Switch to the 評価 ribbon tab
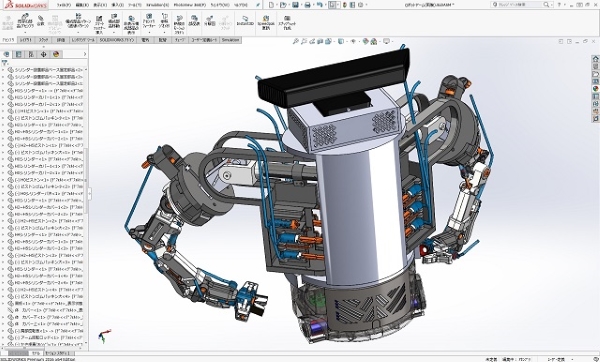The width and height of the screenshot is (600, 362). point(60,40)
